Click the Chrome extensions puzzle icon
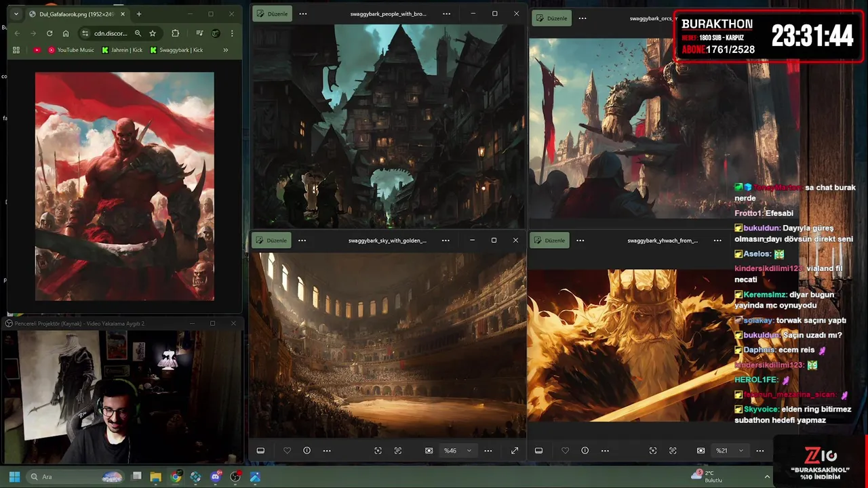Screen dimensions: 868x488 [x=175, y=33]
